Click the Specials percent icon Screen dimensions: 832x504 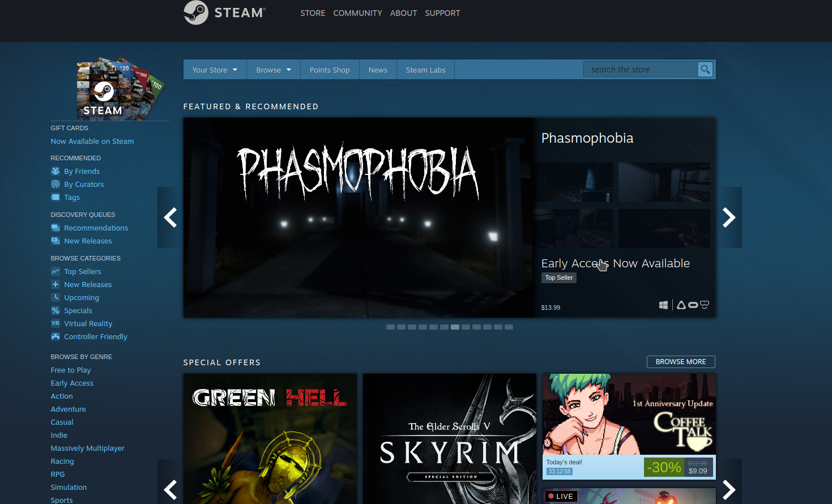coord(56,310)
